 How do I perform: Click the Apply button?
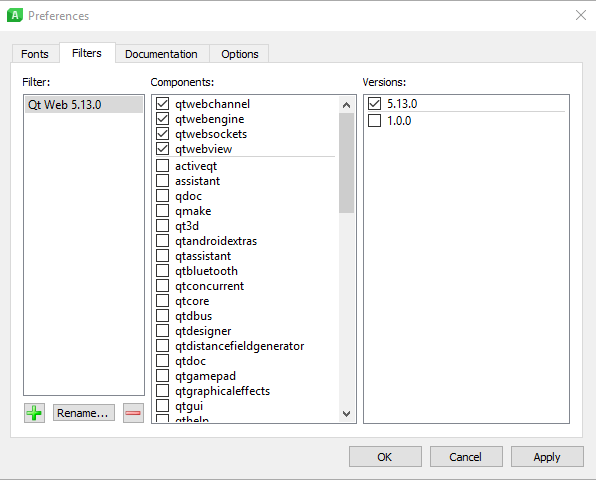(x=547, y=456)
